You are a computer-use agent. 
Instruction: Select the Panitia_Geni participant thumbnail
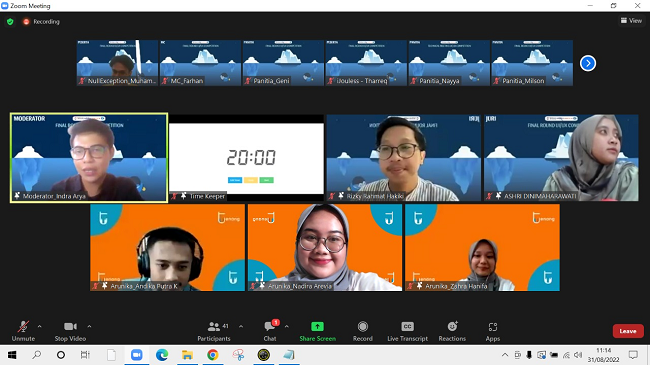(283, 63)
